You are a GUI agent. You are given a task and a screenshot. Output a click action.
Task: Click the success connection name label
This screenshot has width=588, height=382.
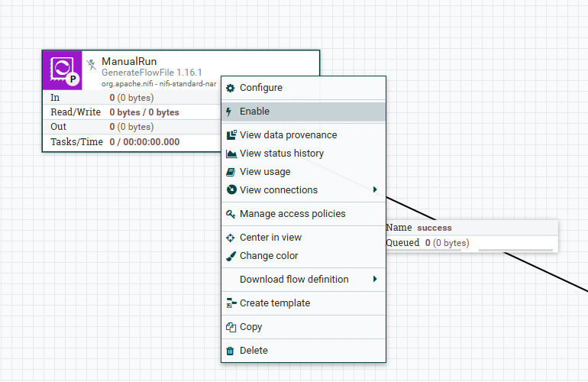click(435, 228)
